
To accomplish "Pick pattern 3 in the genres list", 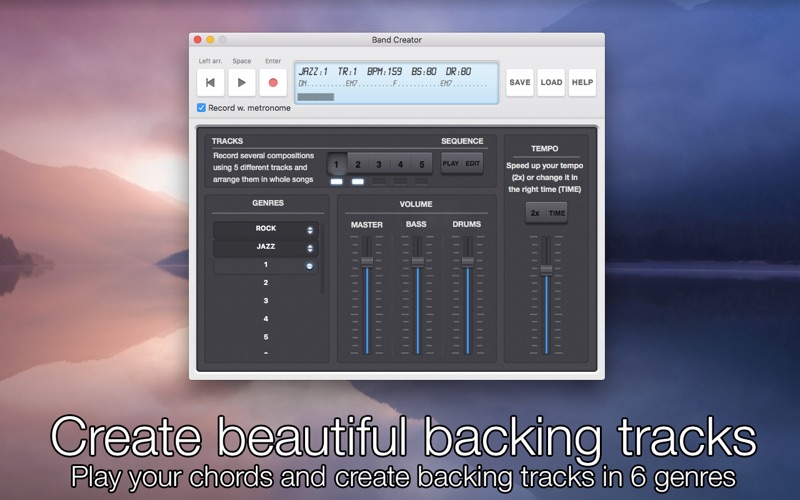I will coord(266,301).
